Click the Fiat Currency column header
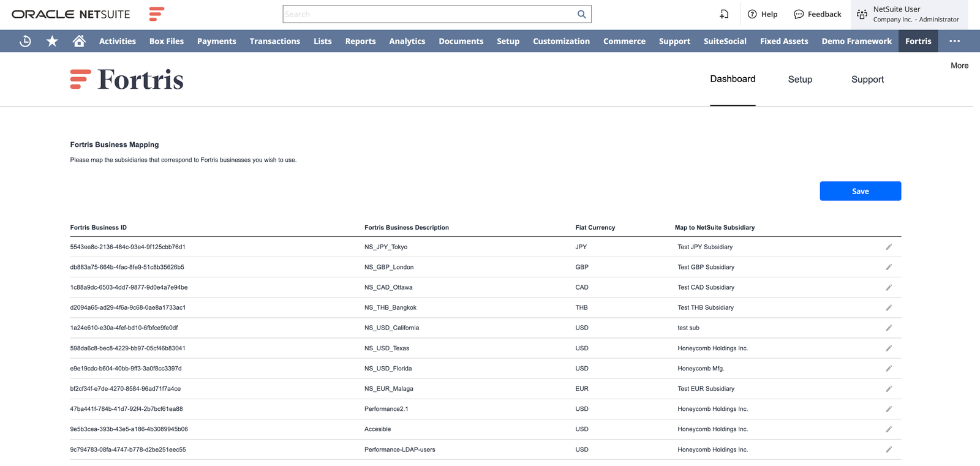This screenshot has width=980, height=466. [x=595, y=227]
